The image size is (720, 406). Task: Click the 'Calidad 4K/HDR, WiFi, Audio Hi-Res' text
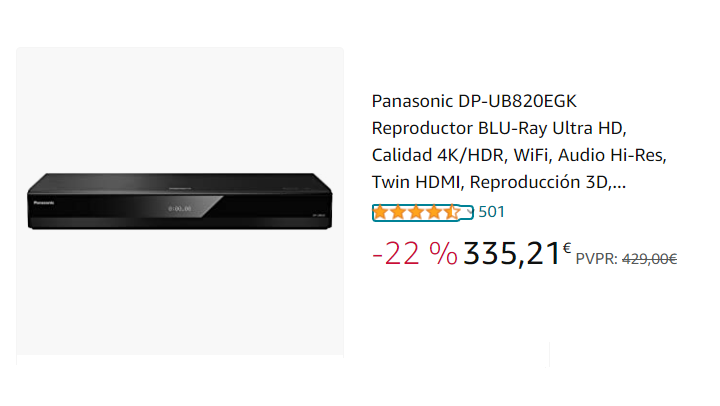pos(518,155)
